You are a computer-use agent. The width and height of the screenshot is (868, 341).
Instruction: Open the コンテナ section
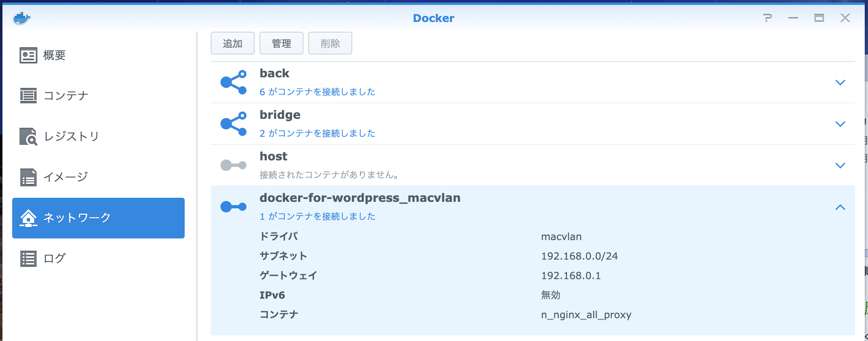coord(98,96)
